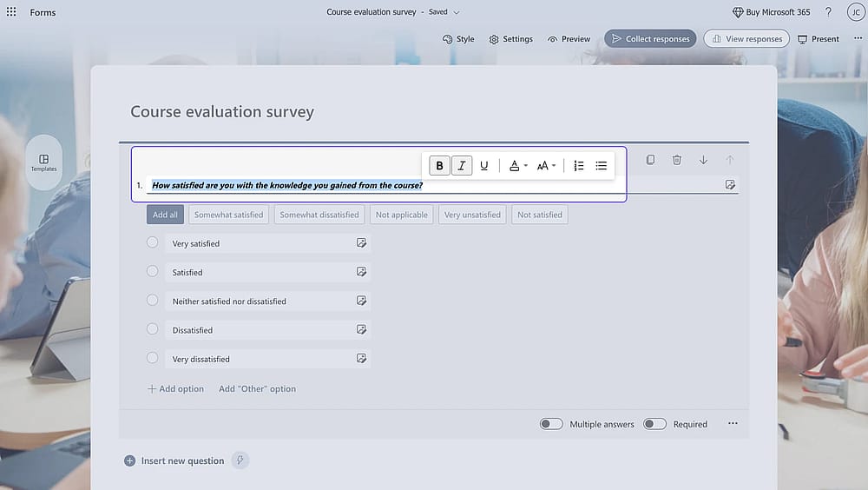Toggle Multiple answers switch
Viewport: 868px width, 490px height.
coord(551,424)
